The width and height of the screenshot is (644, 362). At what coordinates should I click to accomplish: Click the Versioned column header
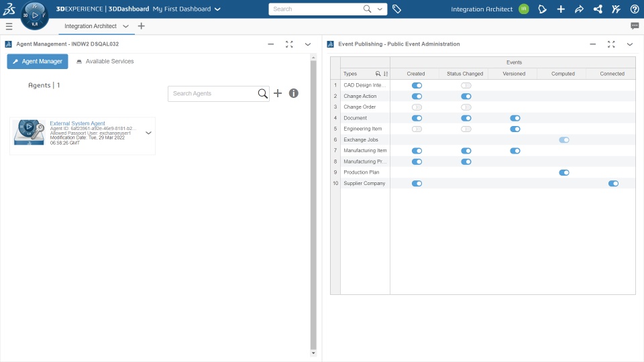[514, 74]
